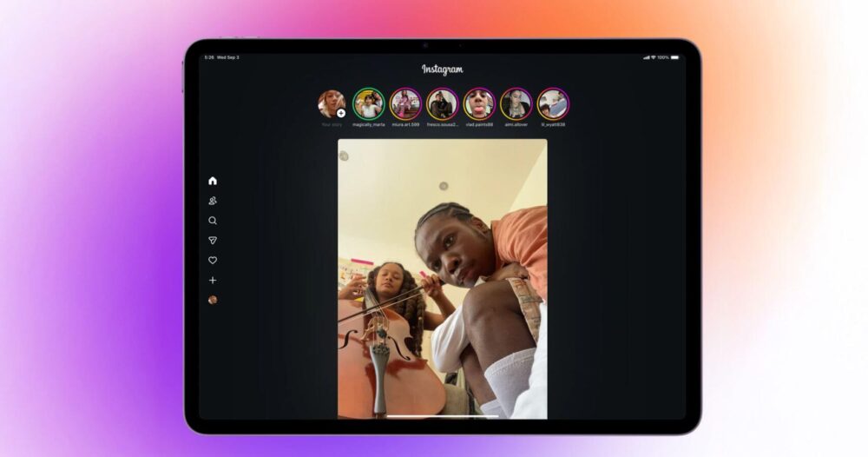Tap the plus badge on Your story

[341, 113]
